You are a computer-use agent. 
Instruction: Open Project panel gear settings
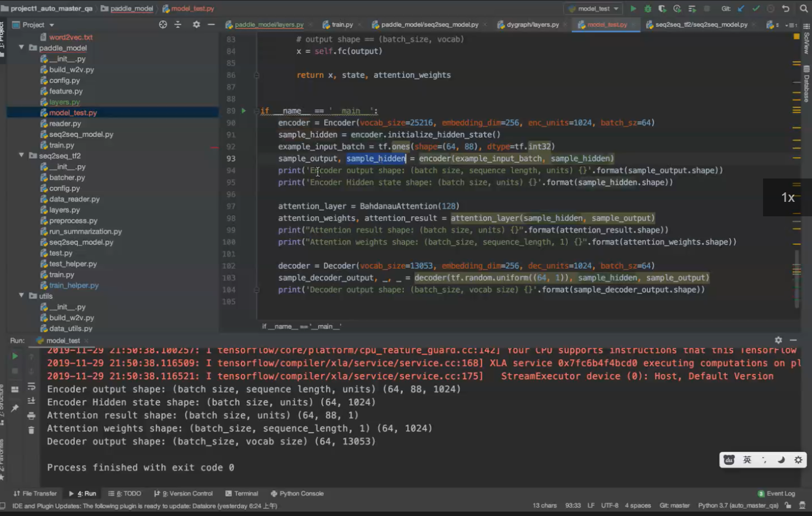coord(196,24)
